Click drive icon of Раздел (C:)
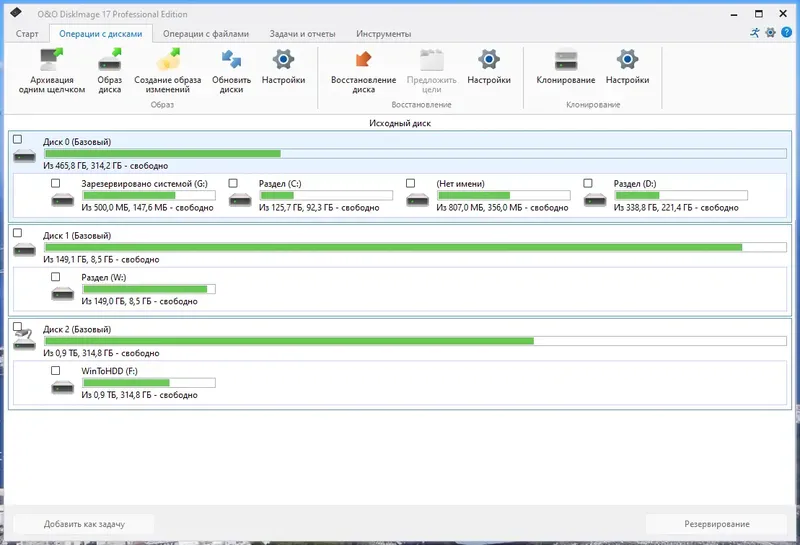Image resolution: width=800 pixels, height=545 pixels. pos(240,200)
